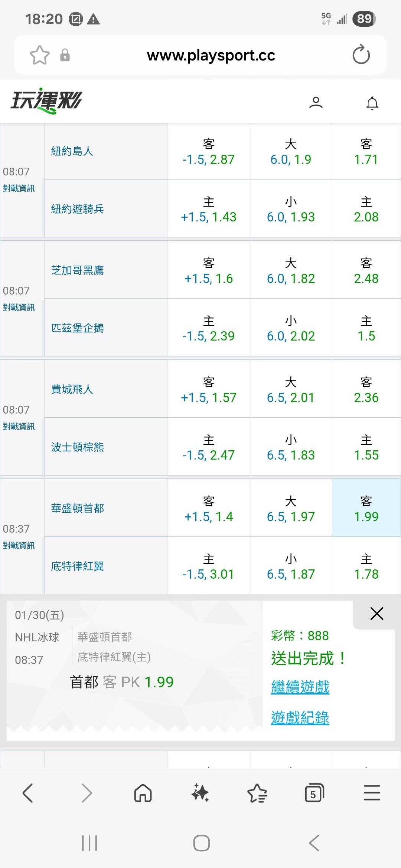Open 對戰資訊 for 芝加哥黑鷹 matchup
The image size is (401, 868).
[19, 308]
